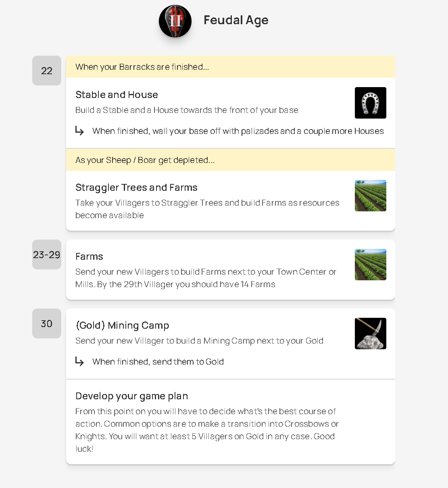The height and width of the screenshot is (488, 448).
Task: Click the farm image in the 23-29 Farms step
Action: pyautogui.click(x=370, y=265)
